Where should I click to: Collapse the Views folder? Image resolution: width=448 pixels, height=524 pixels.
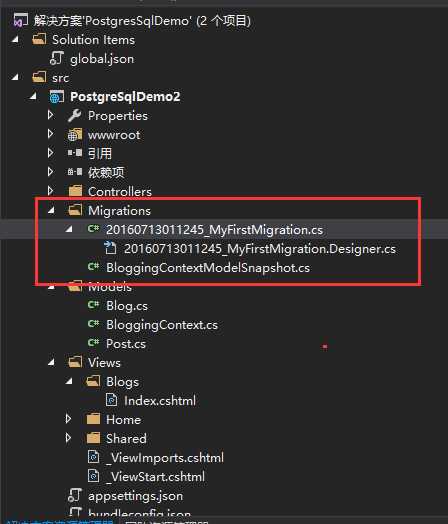[51, 362]
